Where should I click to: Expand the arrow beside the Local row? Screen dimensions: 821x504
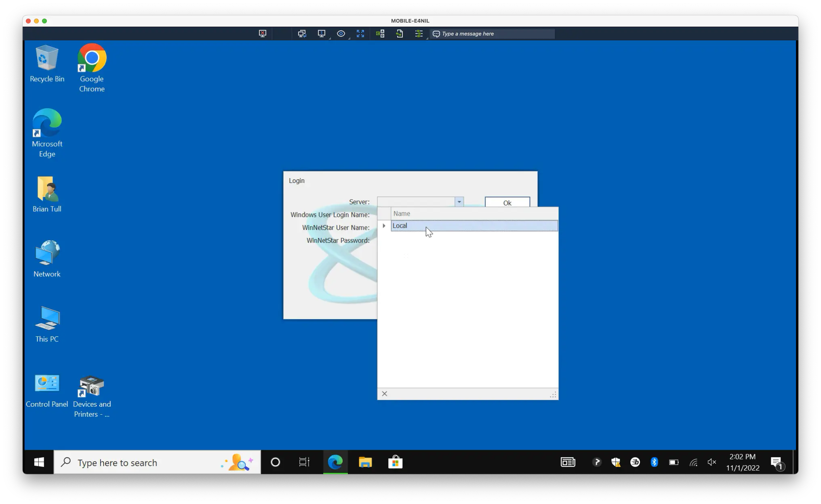point(384,226)
